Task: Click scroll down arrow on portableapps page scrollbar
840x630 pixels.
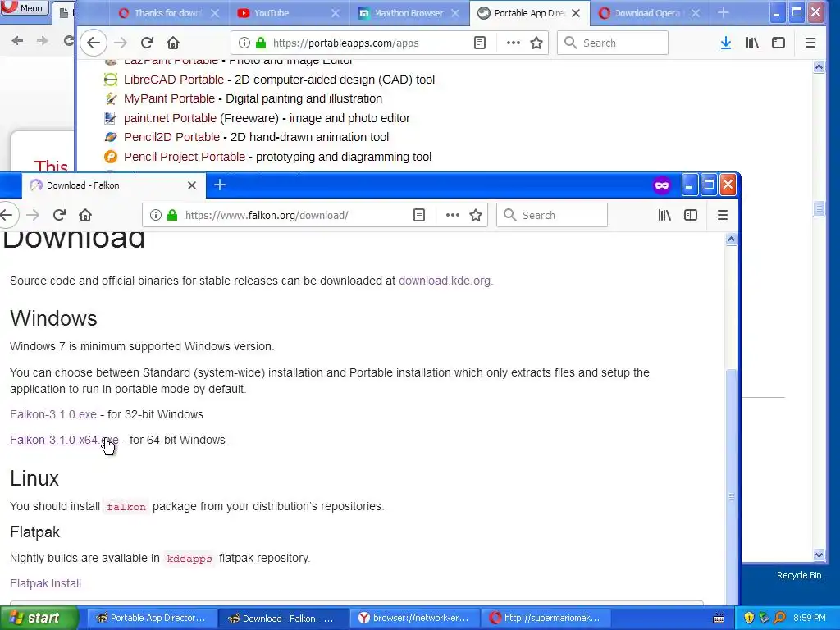Action: point(819,555)
